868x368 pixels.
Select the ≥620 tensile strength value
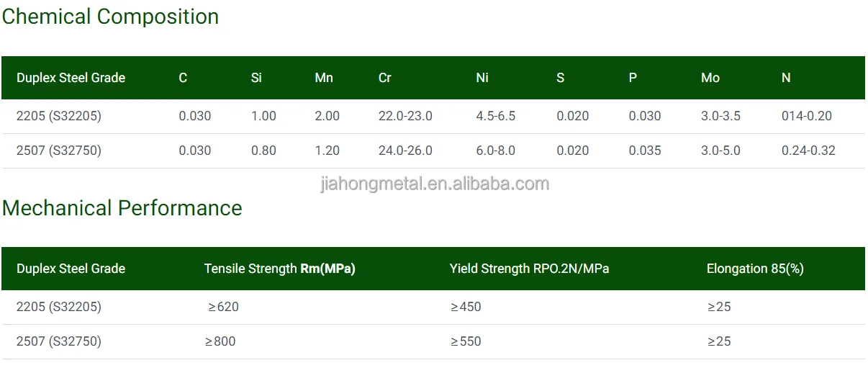223,307
